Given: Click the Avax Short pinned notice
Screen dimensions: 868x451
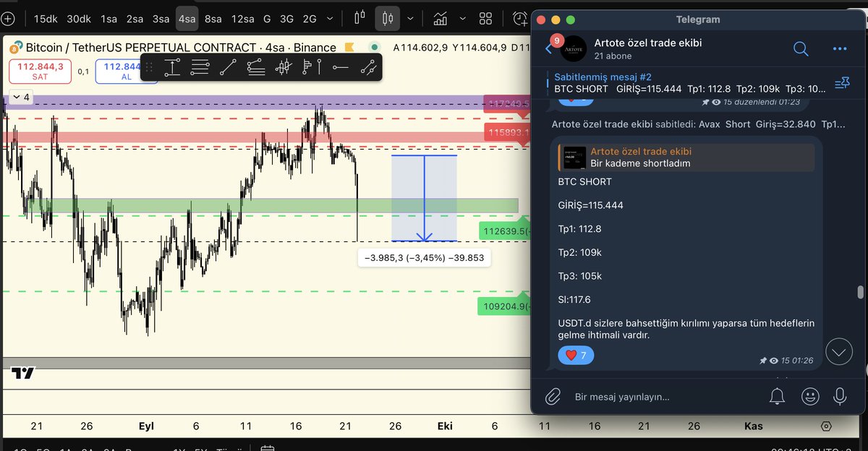Looking at the screenshot, I should pyautogui.click(x=697, y=124).
